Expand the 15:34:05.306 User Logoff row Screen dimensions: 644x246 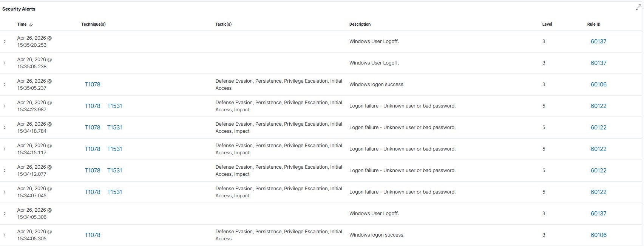click(5, 214)
